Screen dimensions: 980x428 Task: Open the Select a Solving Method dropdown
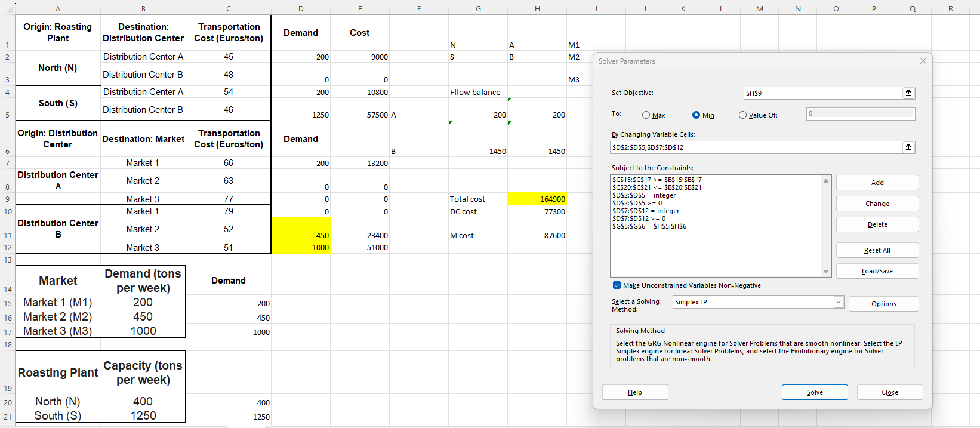[839, 302]
